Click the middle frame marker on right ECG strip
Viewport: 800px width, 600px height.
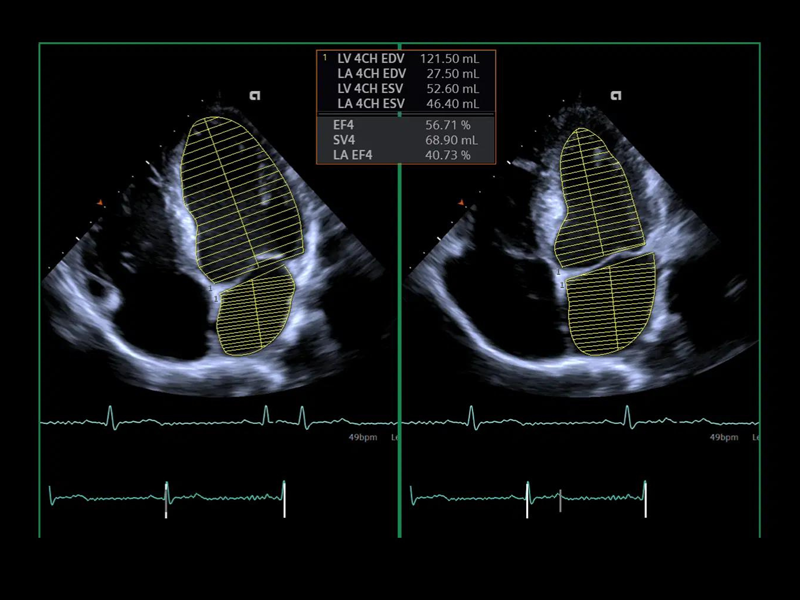point(560,500)
